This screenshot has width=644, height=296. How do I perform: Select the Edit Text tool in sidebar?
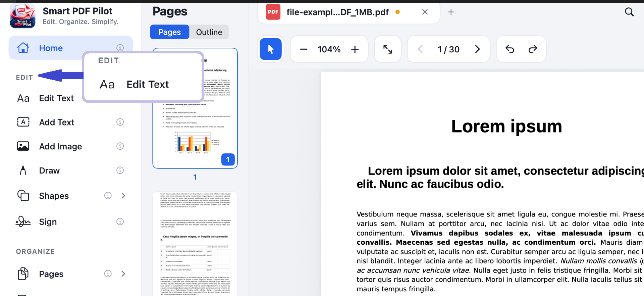click(56, 98)
